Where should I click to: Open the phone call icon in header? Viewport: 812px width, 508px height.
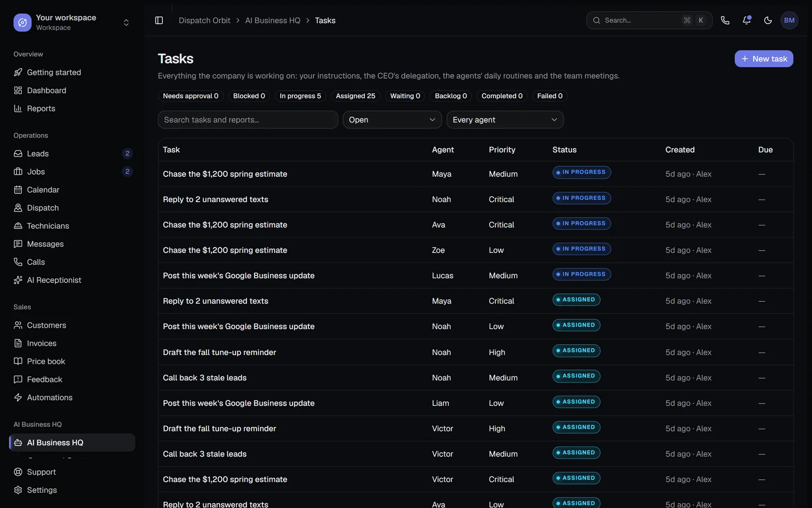point(725,20)
